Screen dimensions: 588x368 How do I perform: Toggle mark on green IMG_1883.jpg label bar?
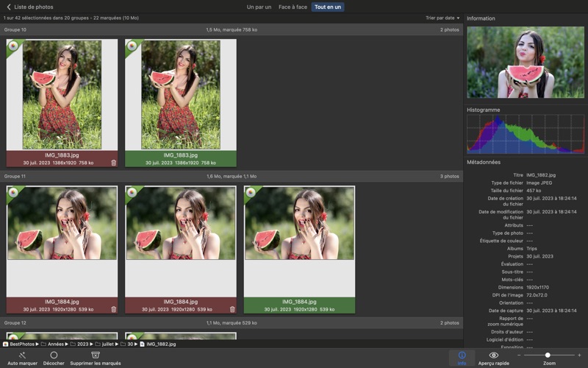(x=180, y=159)
